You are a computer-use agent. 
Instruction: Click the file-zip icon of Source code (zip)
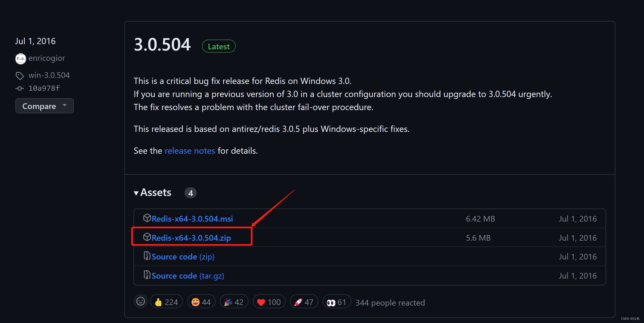coord(147,256)
